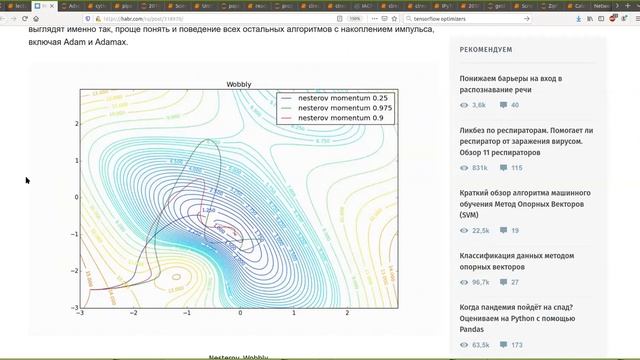Screen dimensions: 640x360
Task: Open article 'Ликбез по респираторам'
Action: [x=526, y=141]
